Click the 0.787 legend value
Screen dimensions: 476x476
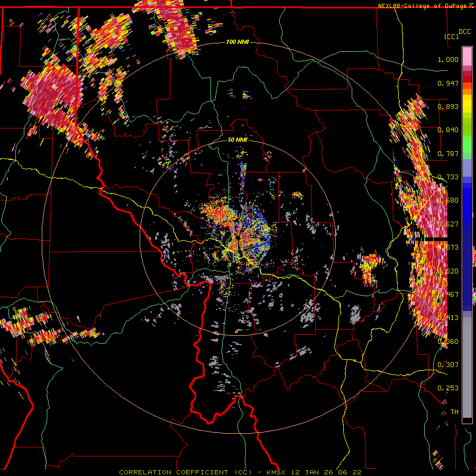point(448,153)
